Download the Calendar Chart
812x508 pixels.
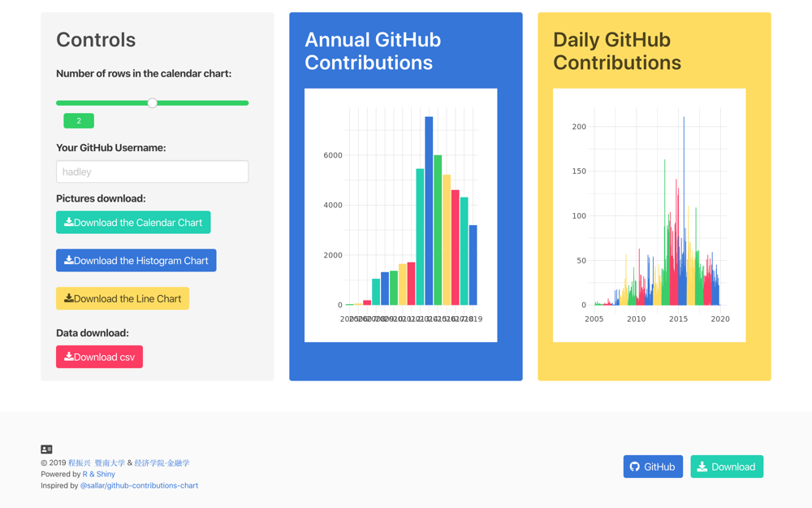[x=133, y=223]
